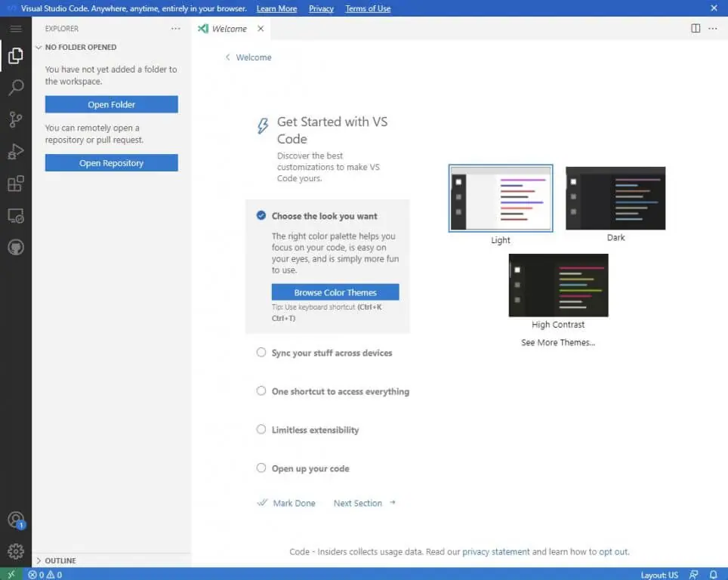728x580 pixels.
Task: Select the 'Sync your stuff across devices' step
Action: [x=332, y=353]
